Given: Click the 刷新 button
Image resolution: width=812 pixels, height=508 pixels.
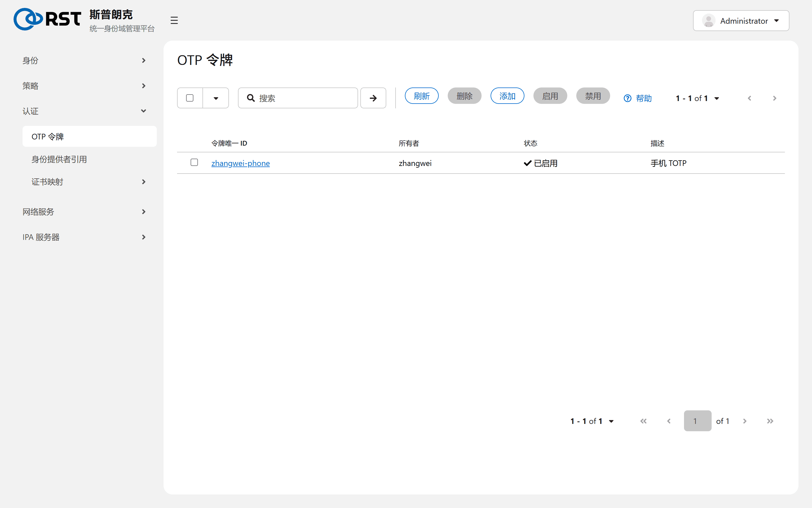Looking at the screenshot, I should point(422,96).
